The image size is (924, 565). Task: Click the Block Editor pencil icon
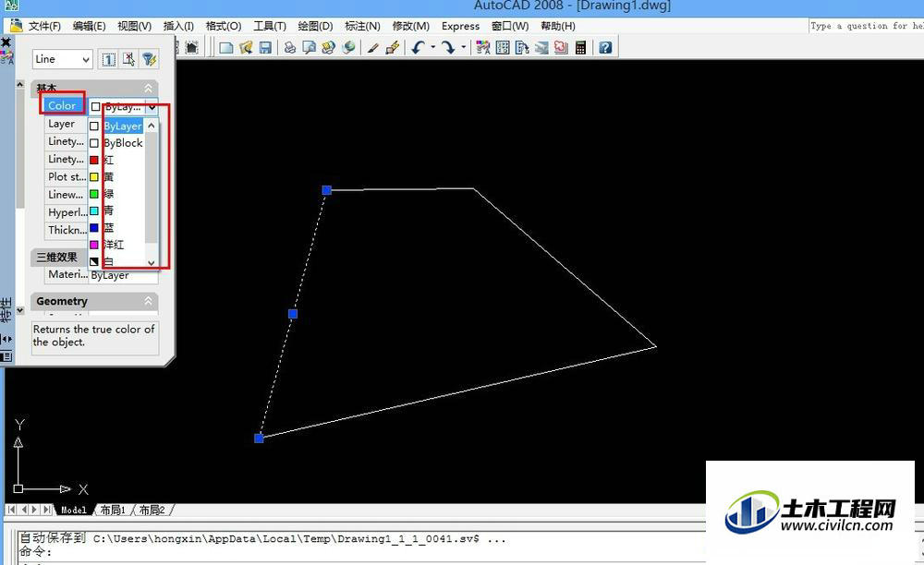coord(393,48)
